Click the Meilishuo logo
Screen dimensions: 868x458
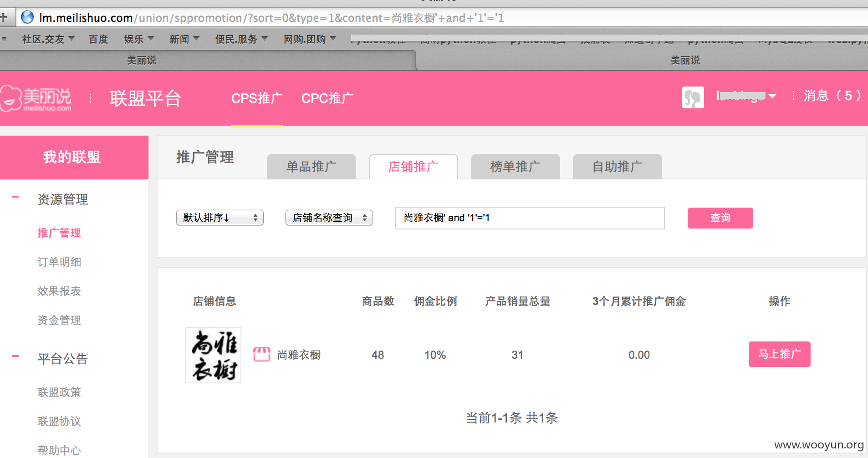coord(36,98)
